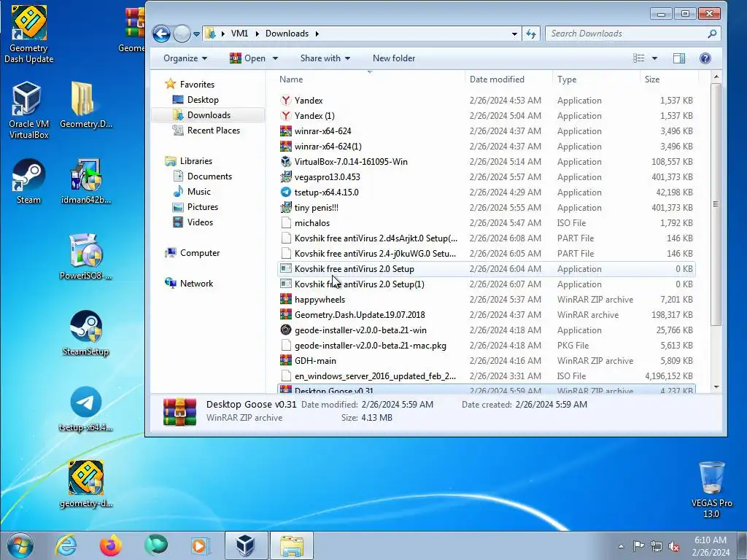Click the scroll down arrow of file list

pyautogui.click(x=716, y=387)
